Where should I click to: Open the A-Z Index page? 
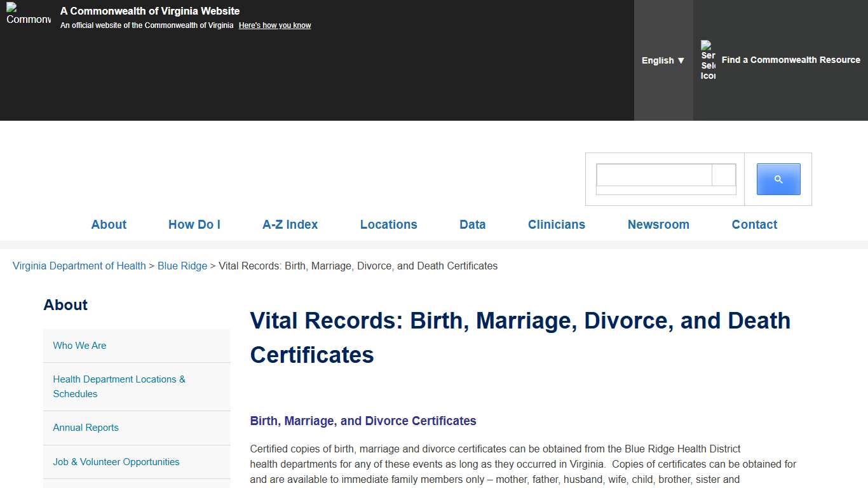(x=290, y=224)
